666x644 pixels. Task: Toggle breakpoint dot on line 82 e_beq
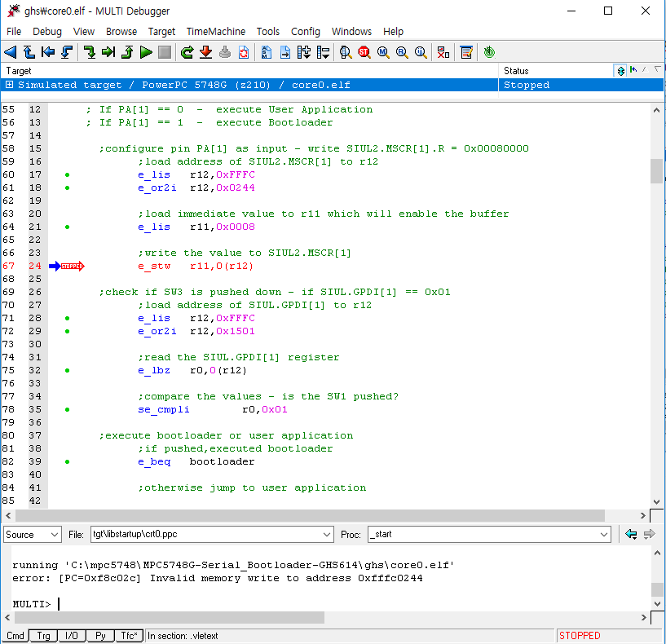tap(67, 461)
